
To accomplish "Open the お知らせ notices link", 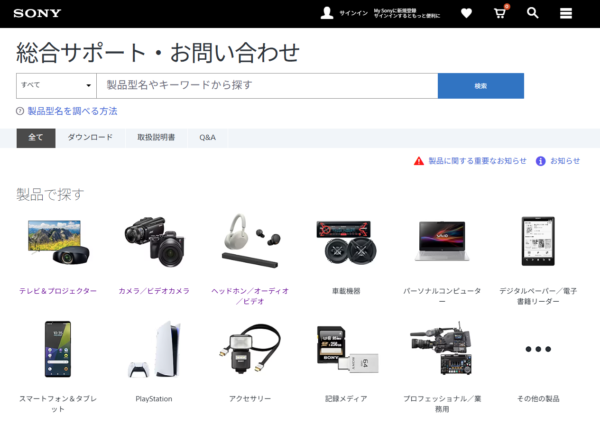I will (x=565, y=161).
